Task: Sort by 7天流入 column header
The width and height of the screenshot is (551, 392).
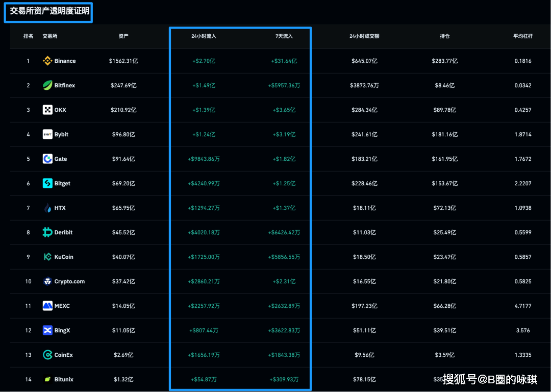Action: (284, 36)
